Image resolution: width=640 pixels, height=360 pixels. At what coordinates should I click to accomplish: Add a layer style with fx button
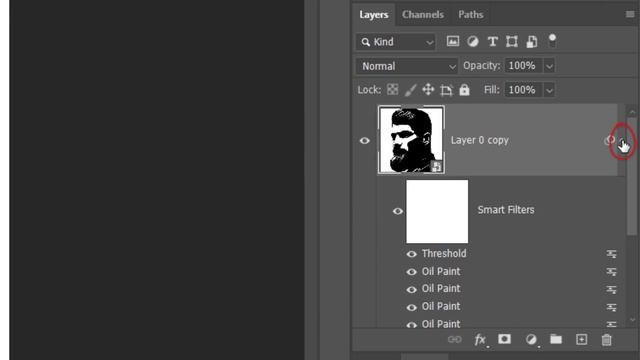click(x=480, y=340)
